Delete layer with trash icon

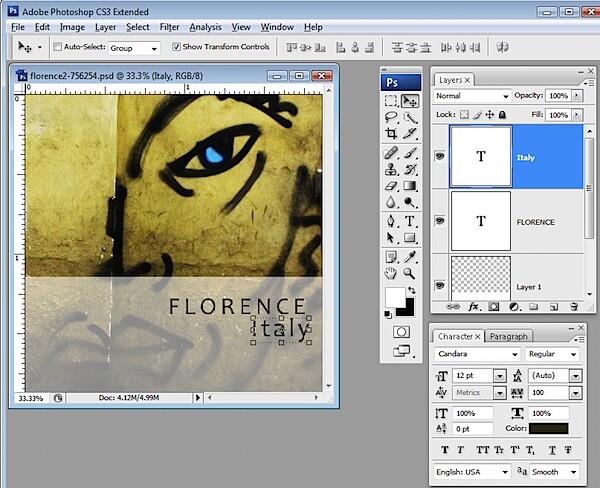pos(574,307)
